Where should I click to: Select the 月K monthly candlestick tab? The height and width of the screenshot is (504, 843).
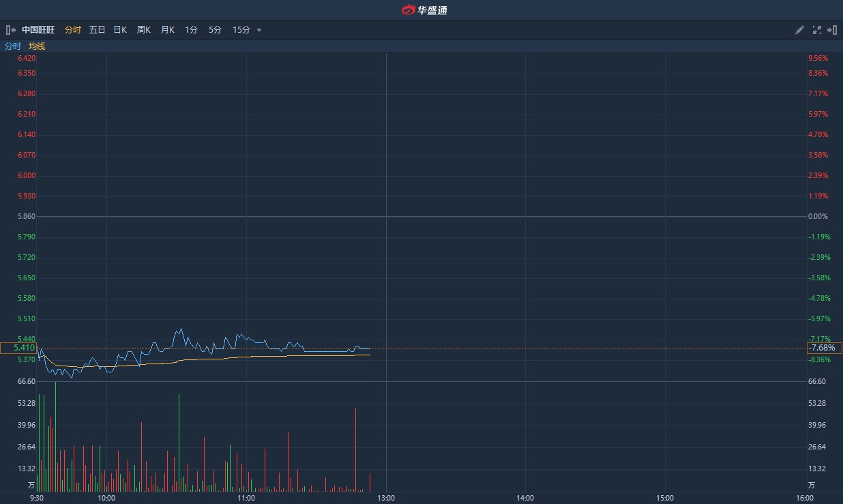point(168,30)
